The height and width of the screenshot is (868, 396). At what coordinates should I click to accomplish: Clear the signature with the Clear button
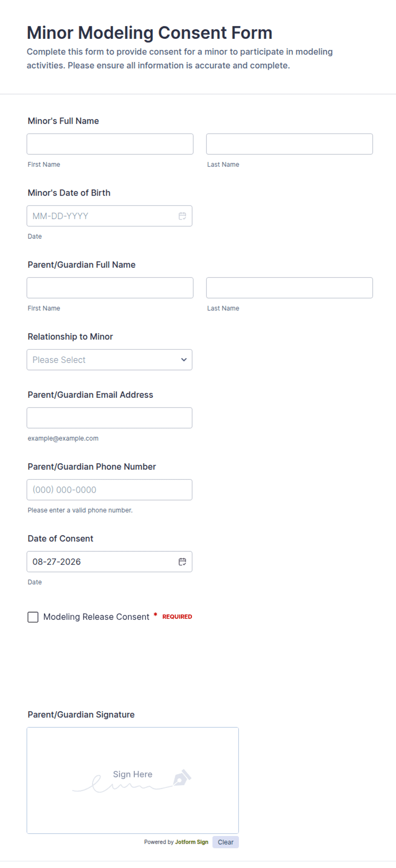226,842
